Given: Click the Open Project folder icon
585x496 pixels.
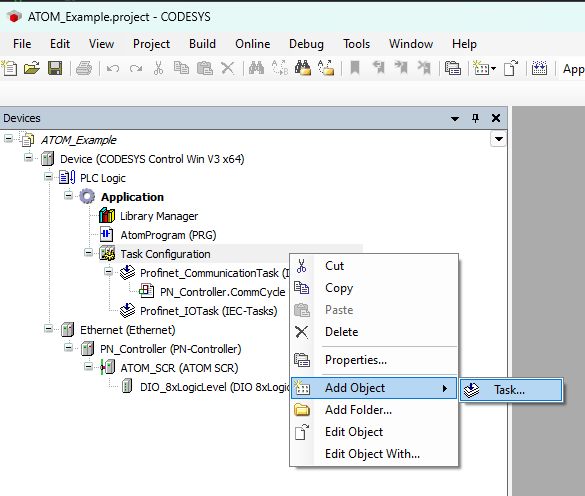Looking at the screenshot, I should (32, 69).
